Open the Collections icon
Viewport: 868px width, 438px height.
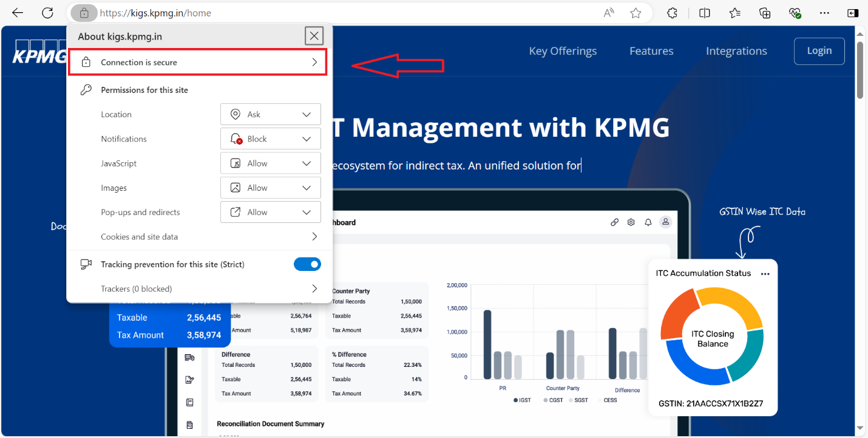click(765, 13)
